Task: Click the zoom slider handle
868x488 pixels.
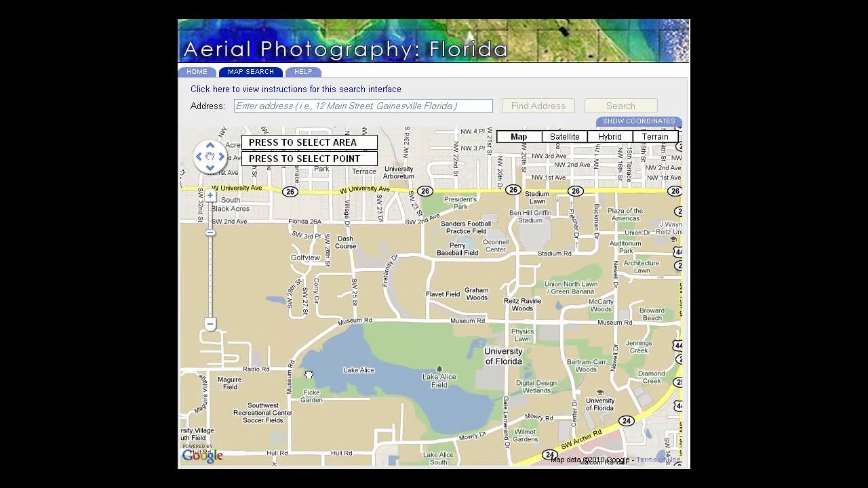Action: tap(210, 232)
